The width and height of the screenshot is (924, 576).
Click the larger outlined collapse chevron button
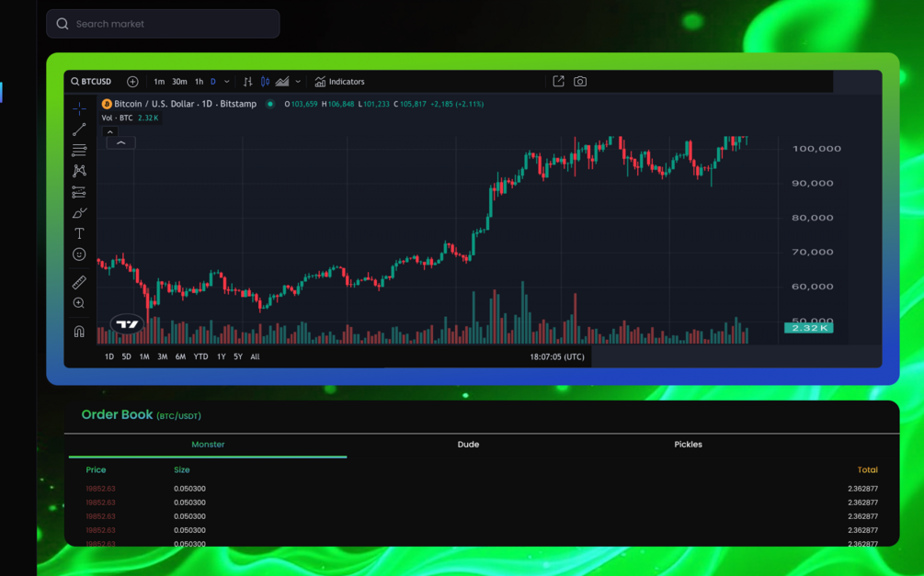[120, 143]
